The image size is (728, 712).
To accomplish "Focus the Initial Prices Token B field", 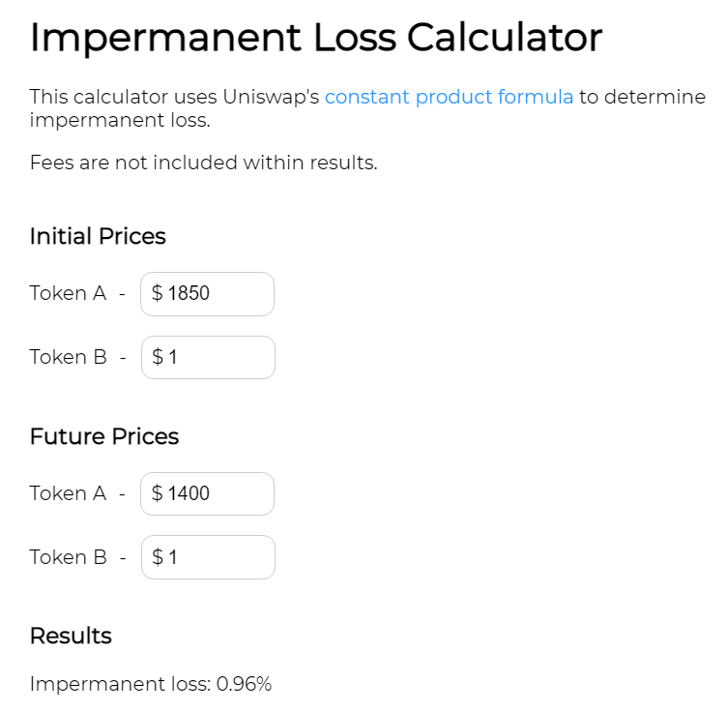I will click(x=218, y=357).
